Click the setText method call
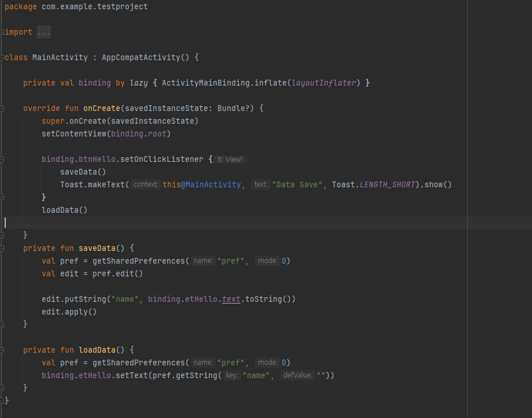 [x=132, y=376]
